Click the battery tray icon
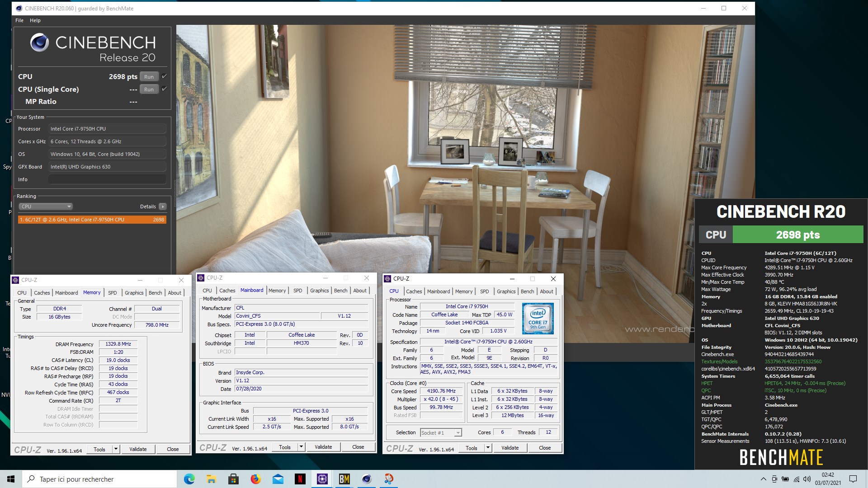Screen dimensions: 868x488 coord(785,479)
